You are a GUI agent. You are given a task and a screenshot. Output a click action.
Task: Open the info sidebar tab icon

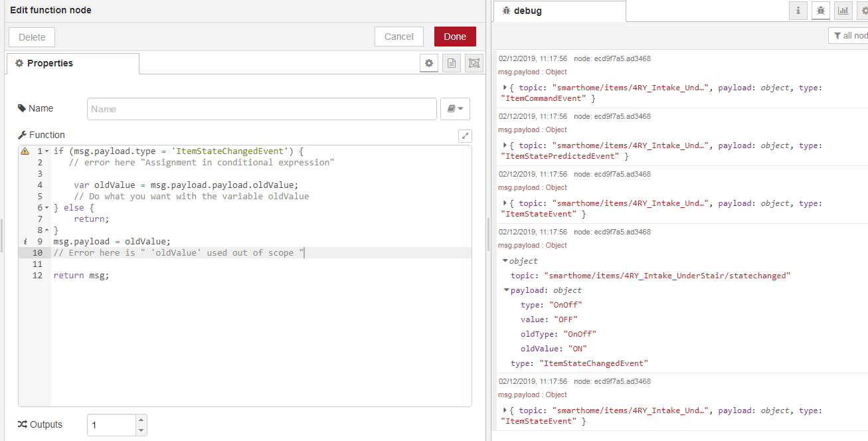798,11
